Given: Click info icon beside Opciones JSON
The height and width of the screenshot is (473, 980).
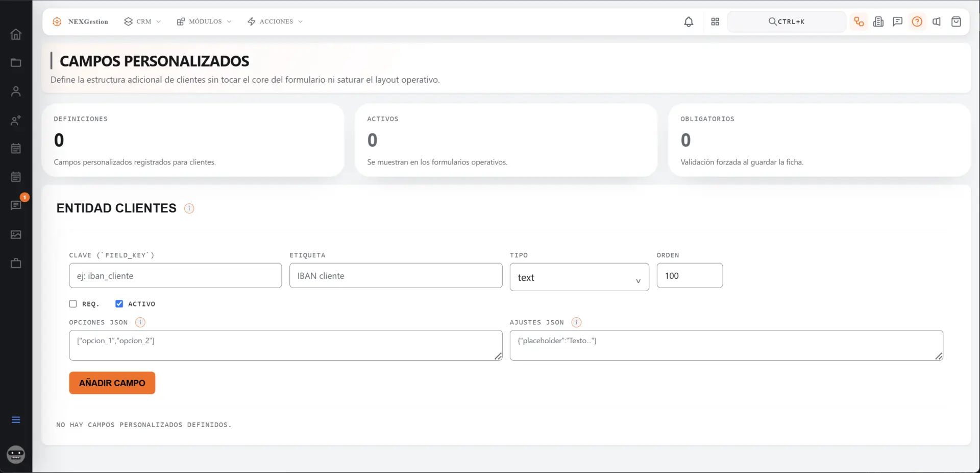Looking at the screenshot, I should [x=140, y=322].
